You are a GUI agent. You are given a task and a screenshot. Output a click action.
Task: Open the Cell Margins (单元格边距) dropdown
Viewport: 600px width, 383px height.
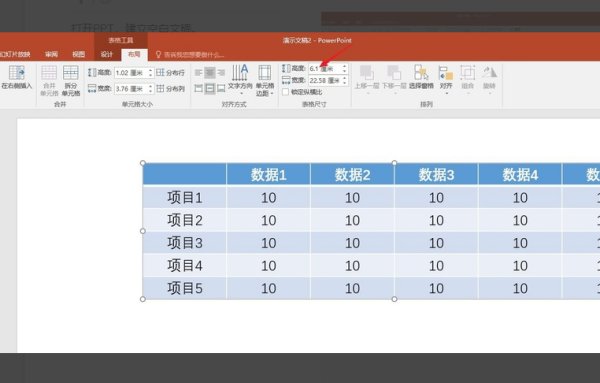click(x=265, y=80)
